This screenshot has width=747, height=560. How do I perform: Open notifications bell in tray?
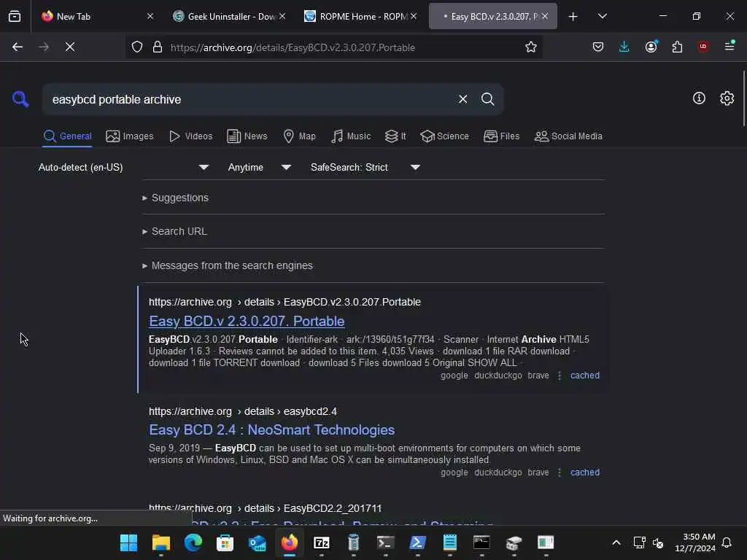click(x=727, y=542)
